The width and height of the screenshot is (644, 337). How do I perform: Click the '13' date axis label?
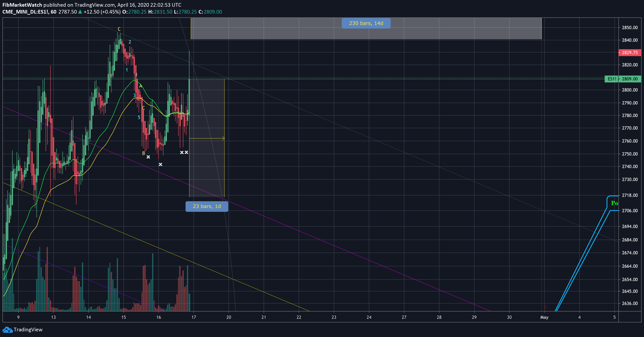(x=53, y=317)
